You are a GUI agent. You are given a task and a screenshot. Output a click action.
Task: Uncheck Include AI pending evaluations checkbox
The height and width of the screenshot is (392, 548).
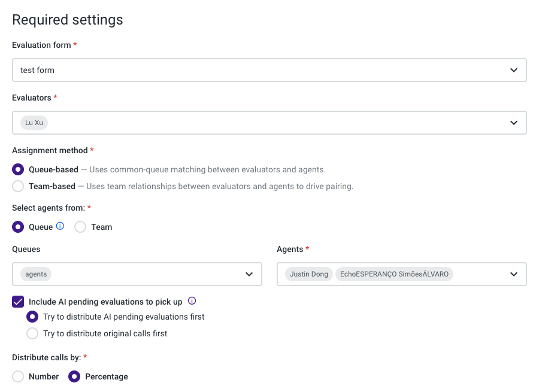point(18,302)
